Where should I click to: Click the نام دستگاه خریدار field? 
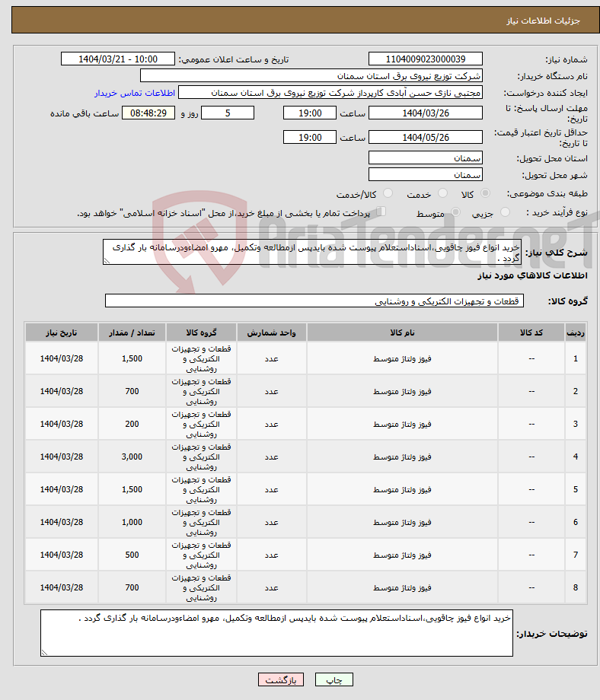tap(311, 75)
